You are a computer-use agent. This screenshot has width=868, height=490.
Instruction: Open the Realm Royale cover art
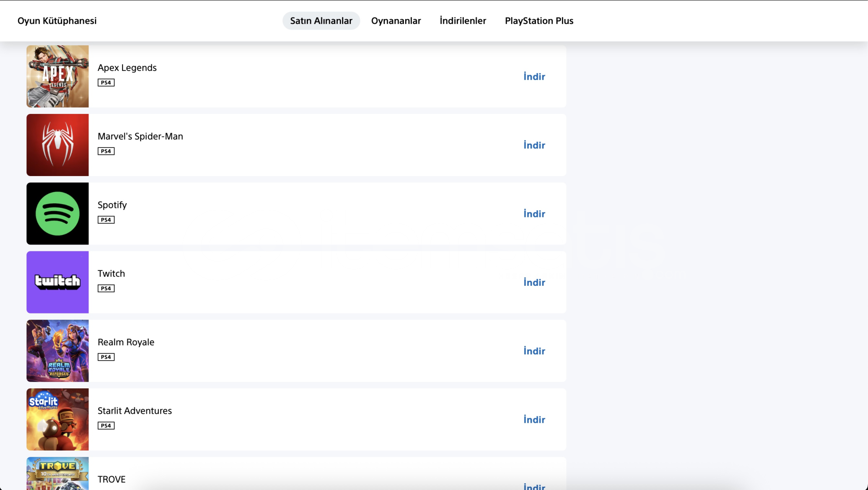[x=58, y=351]
